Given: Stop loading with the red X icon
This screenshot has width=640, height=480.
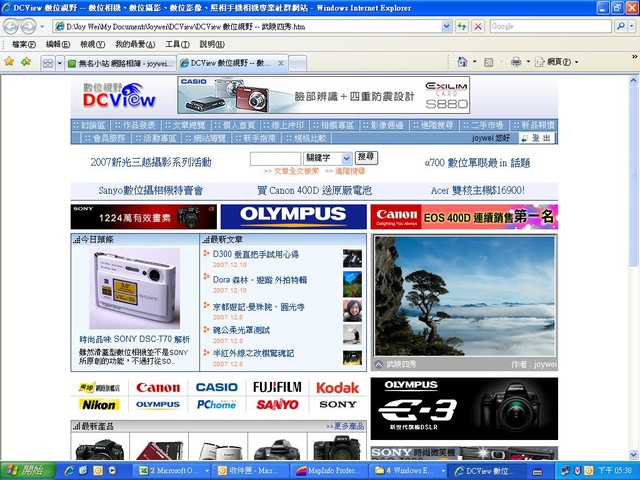Looking at the screenshot, I should tap(478, 27).
